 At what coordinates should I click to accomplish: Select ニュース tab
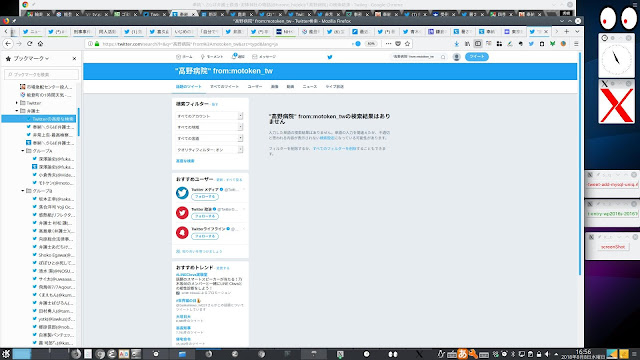tap(309, 87)
